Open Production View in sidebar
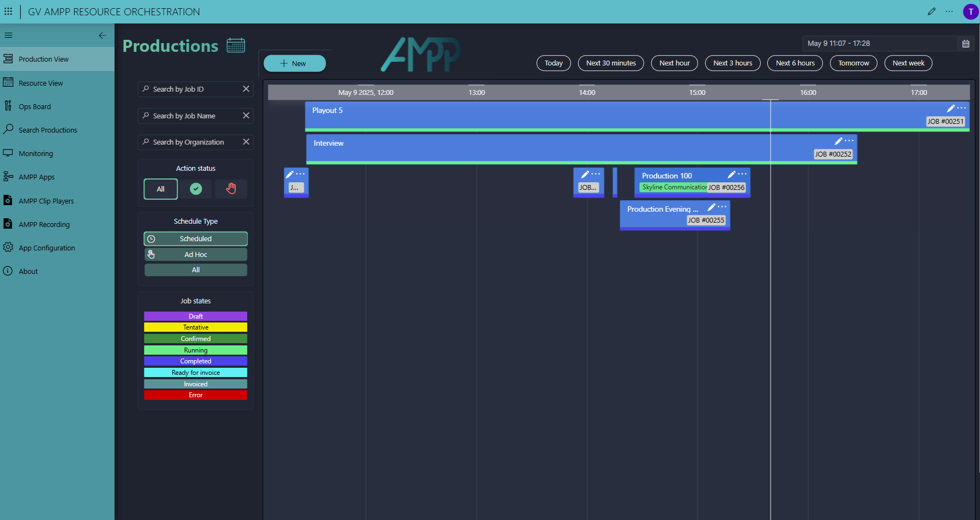The image size is (980, 520). pyautogui.click(x=57, y=59)
